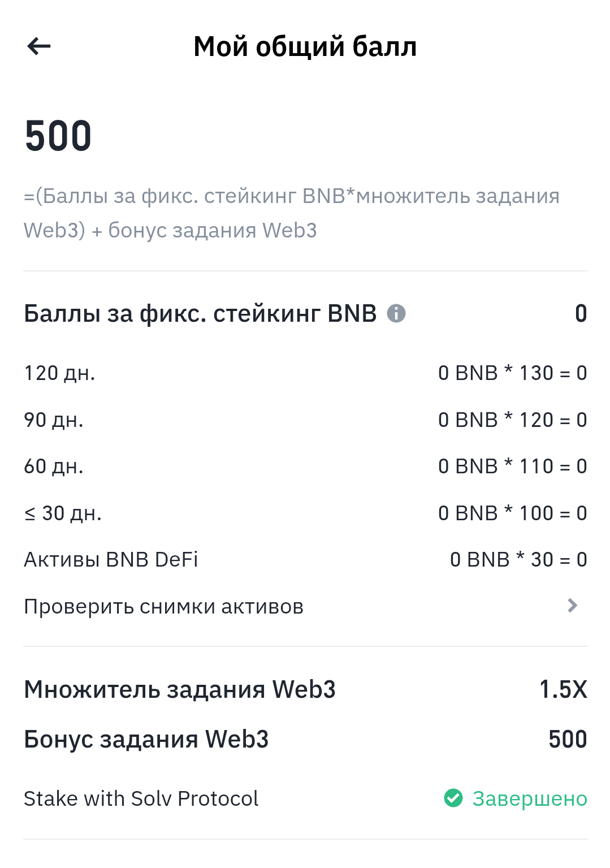Image resolution: width=610 pixels, height=868 pixels.
Task: Click the "Мой общий балл" page title
Action: click(305, 46)
